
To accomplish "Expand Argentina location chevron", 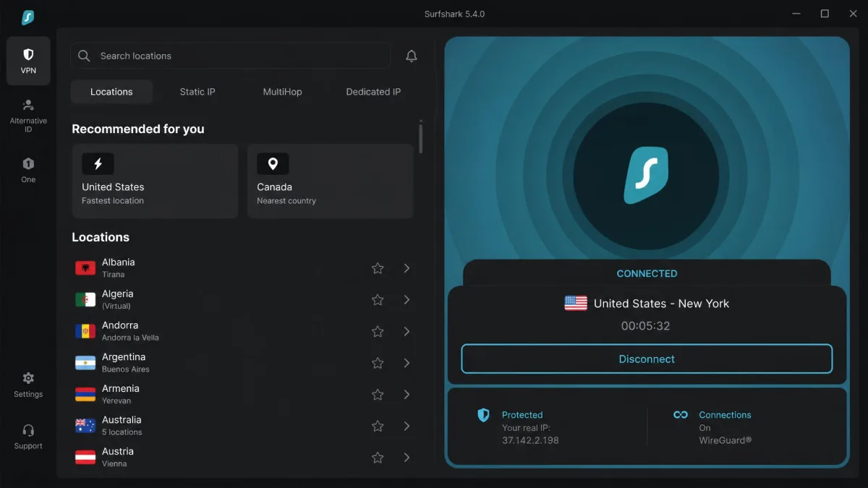I will click(407, 363).
